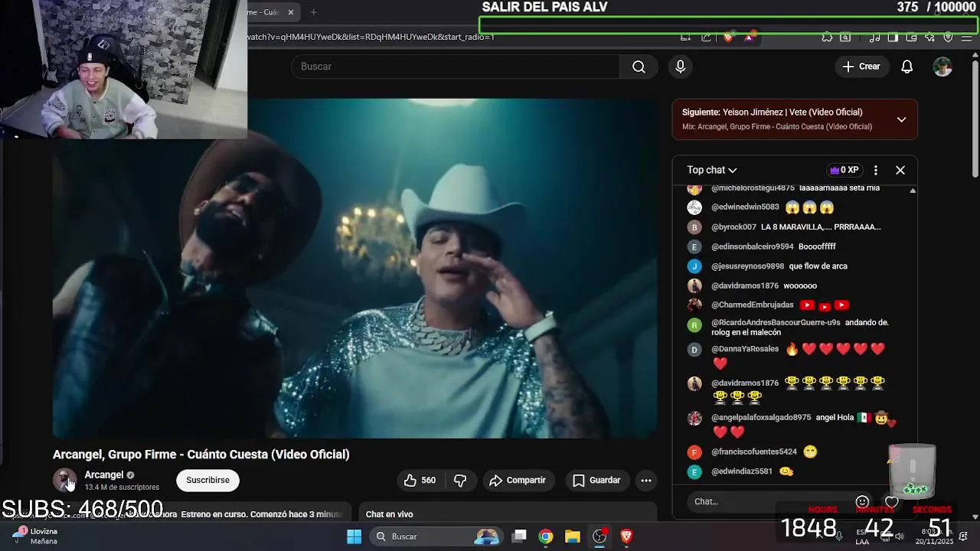
Task: Open Google Chrome from taskbar
Action: [546, 536]
